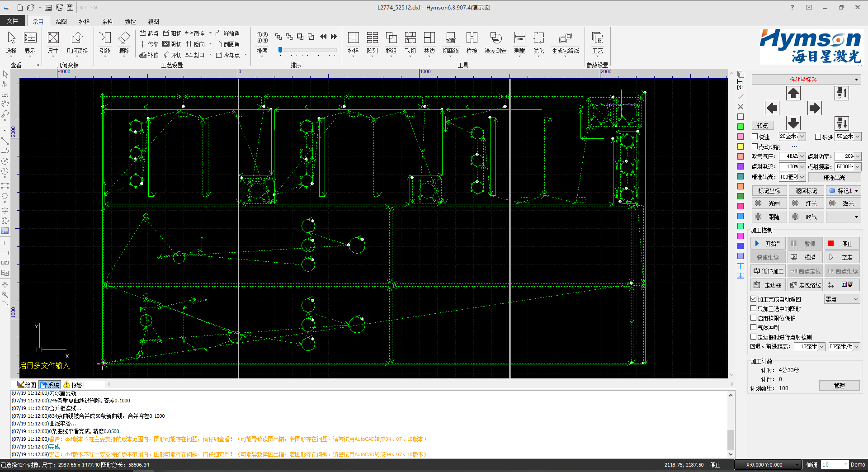Viewport: 868px width, 472px height.
Task: Click the 引线 (lead line) tool icon
Action: [105, 38]
